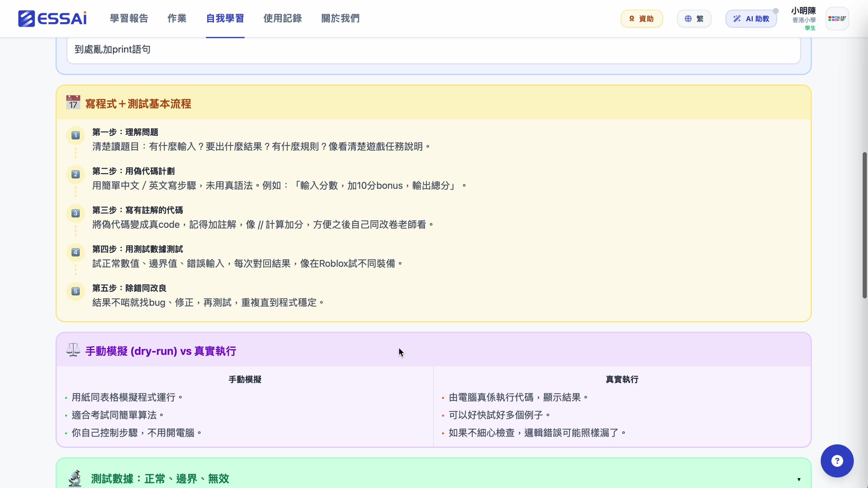Viewport: 868px width, 488px height.
Task: Click the 真實執行 column header
Action: (622, 380)
